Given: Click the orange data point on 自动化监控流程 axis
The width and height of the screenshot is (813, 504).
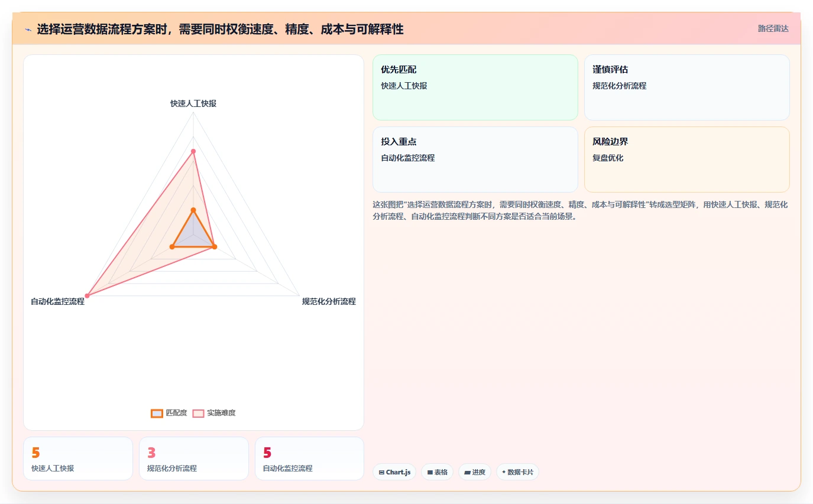Looking at the screenshot, I should point(172,246).
